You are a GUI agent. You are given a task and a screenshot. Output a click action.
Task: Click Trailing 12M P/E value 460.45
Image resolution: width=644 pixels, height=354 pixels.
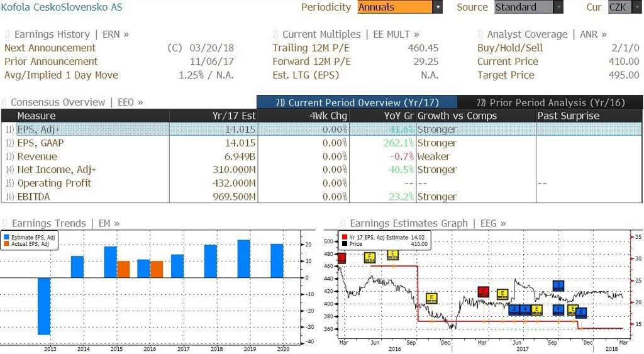(423, 48)
